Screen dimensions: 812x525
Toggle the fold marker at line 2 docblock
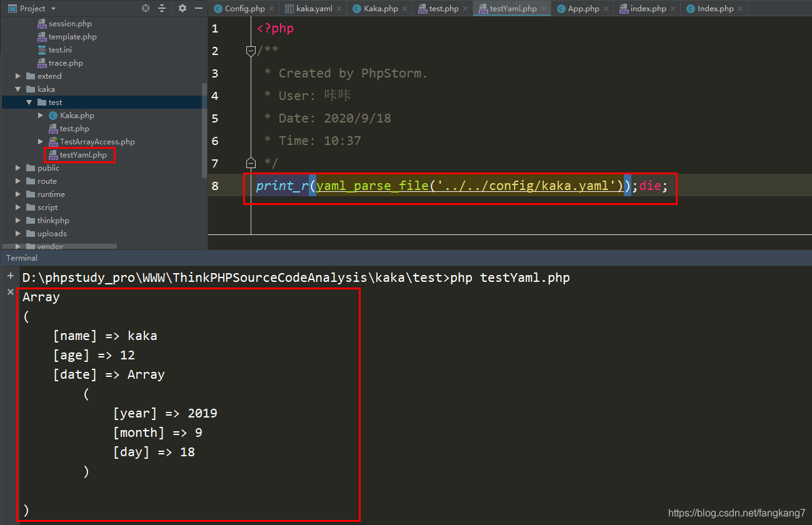tap(251, 51)
